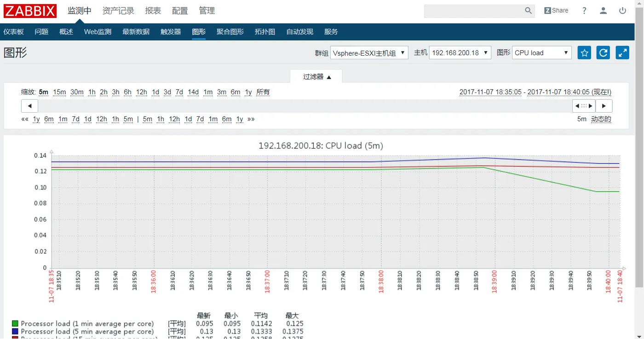Open the 配置 top menu
644x339 pixels.
point(180,11)
